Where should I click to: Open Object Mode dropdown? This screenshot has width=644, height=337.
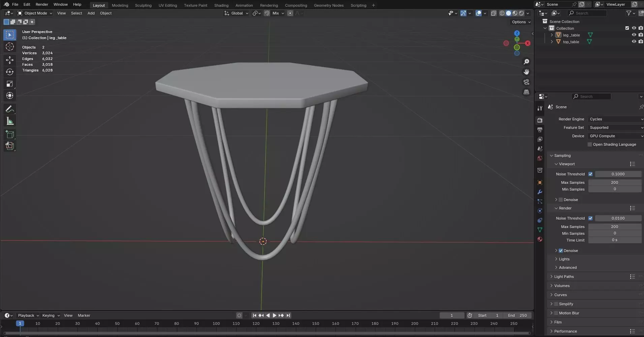(x=35, y=13)
